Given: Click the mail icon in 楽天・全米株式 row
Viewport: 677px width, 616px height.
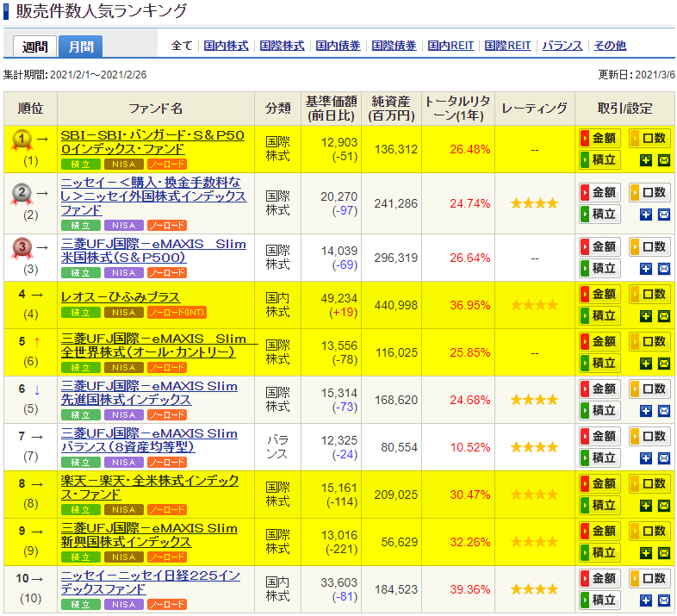Looking at the screenshot, I should (x=663, y=506).
